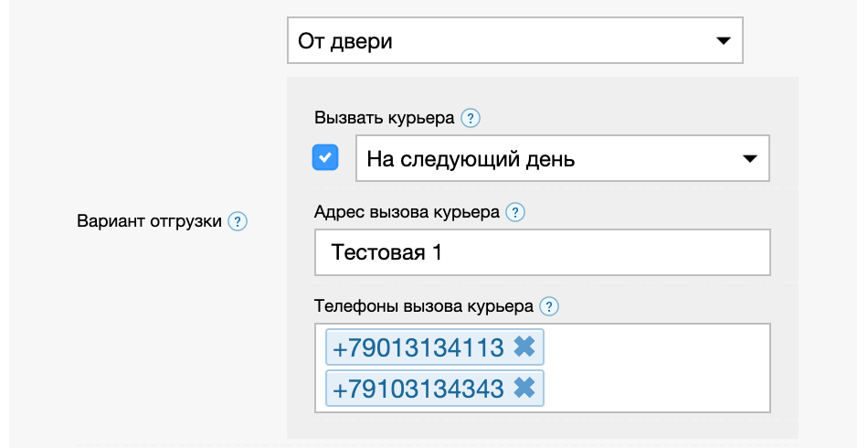Show help for Адрес вызова курьера
The image size is (868, 448).
click(515, 213)
